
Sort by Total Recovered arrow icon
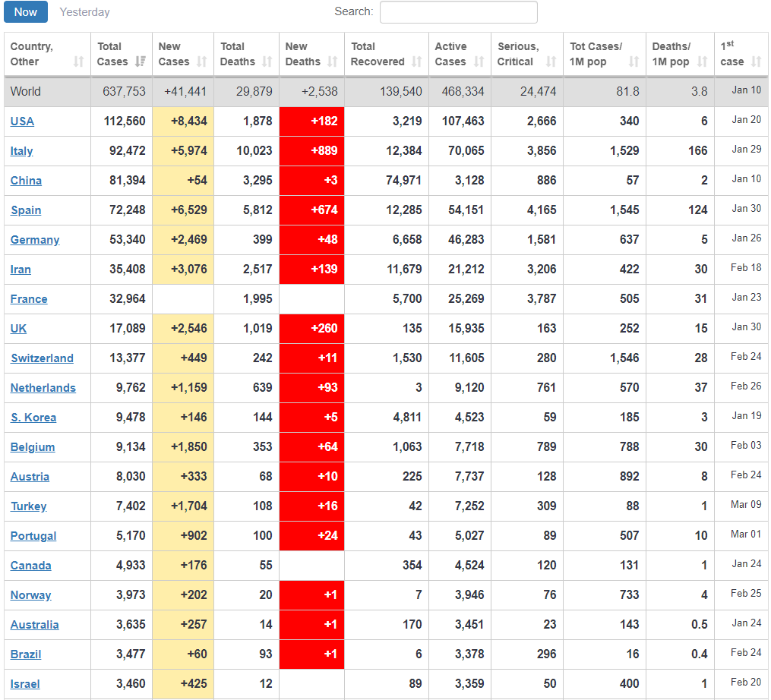(x=416, y=61)
